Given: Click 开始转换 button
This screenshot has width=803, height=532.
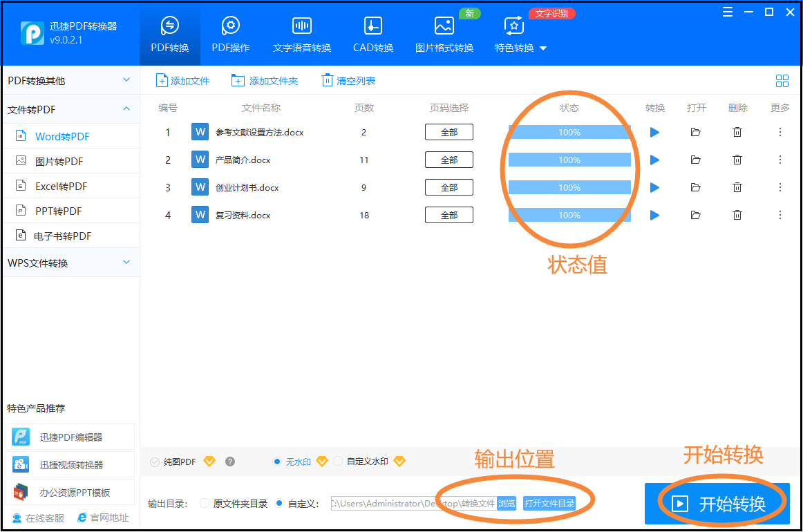Looking at the screenshot, I should point(717,504).
